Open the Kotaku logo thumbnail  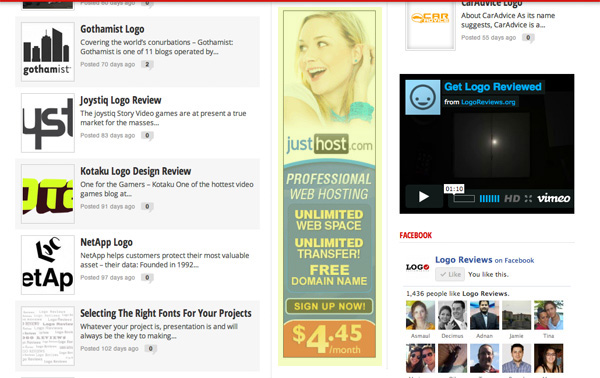48,194
